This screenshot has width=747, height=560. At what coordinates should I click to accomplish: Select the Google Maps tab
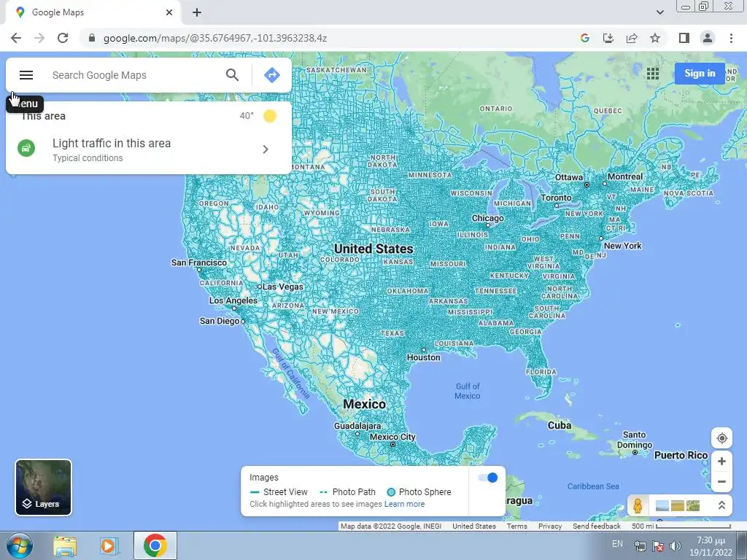pos(93,12)
